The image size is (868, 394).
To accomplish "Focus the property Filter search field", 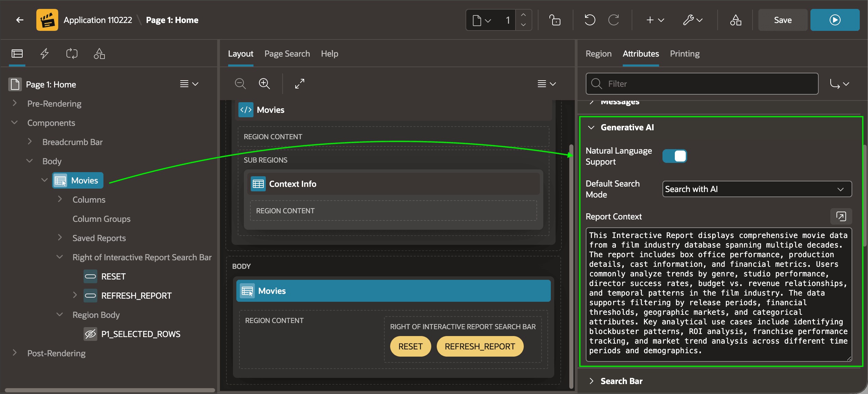I will (x=702, y=84).
